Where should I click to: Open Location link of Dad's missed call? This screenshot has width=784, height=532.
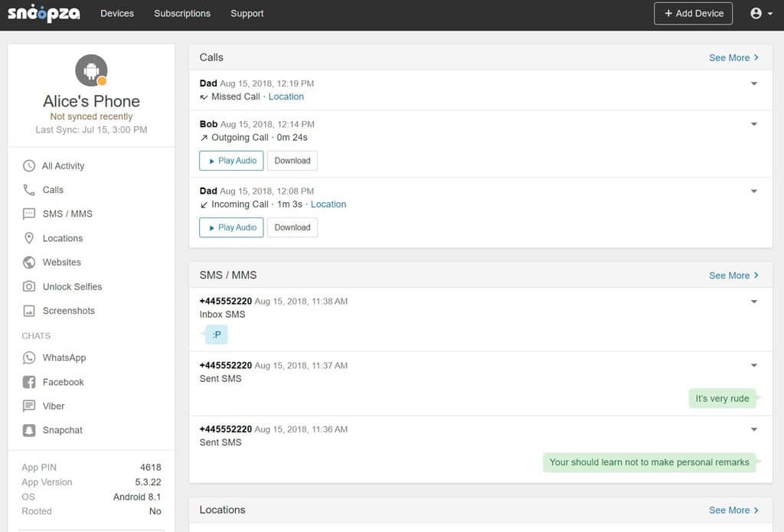click(x=286, y=96)
